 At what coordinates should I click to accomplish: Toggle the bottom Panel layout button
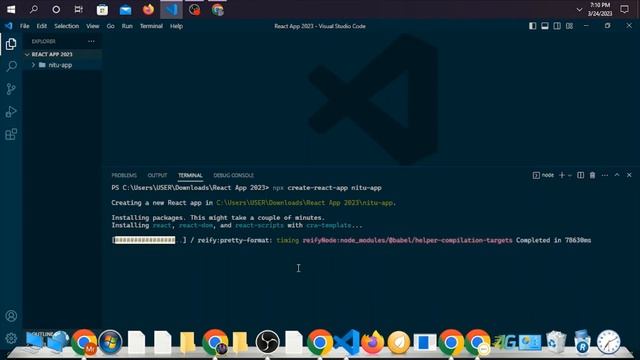point(545,26)
